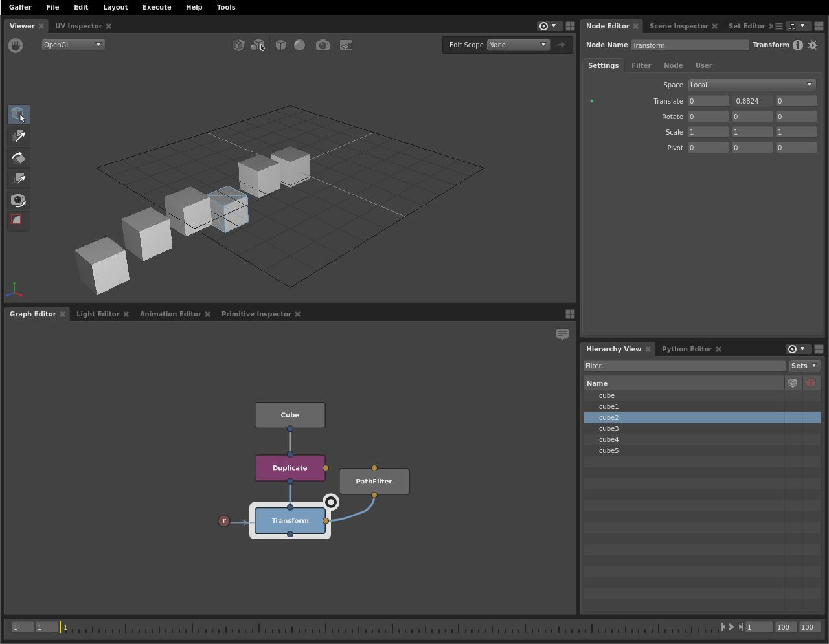The image size is (829, 644).
Task: Select the Translate tool in the viewer toolbar
Action: (19, 136)
